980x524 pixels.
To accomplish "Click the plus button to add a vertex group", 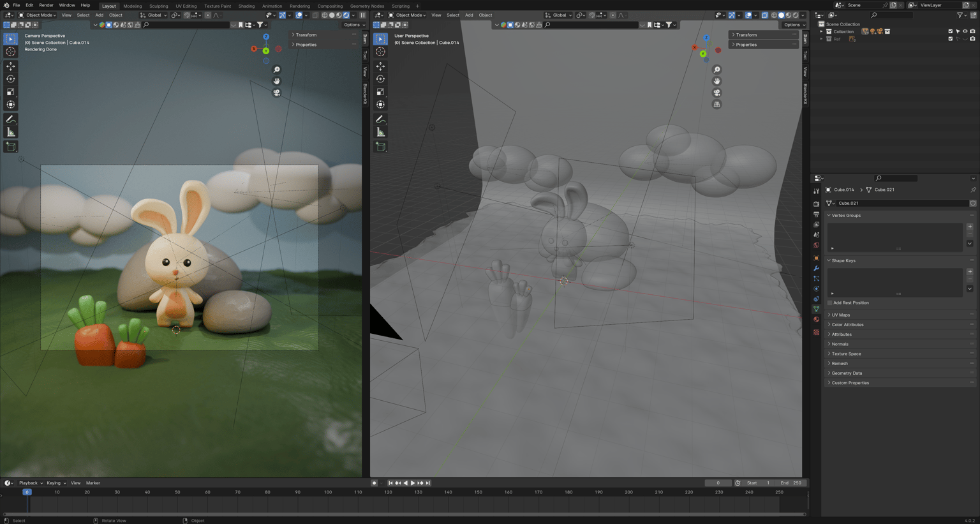I will pos(970,226).
